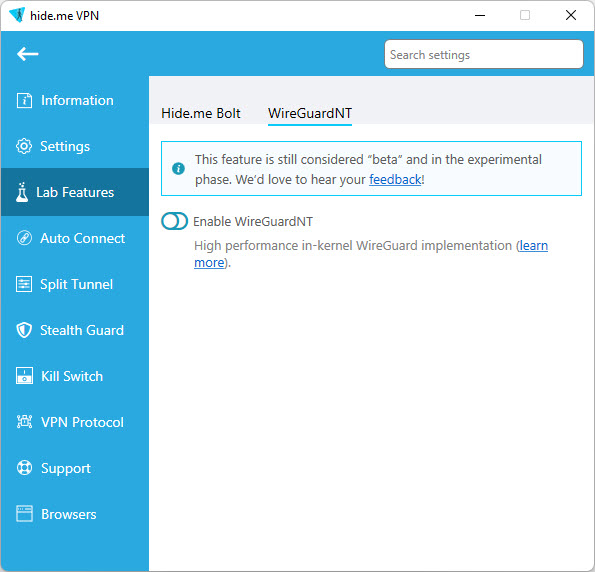This screenshot has width=595, height=572.
Task: Click the Kill Switch icon
Action: click(x=24, y=376)
